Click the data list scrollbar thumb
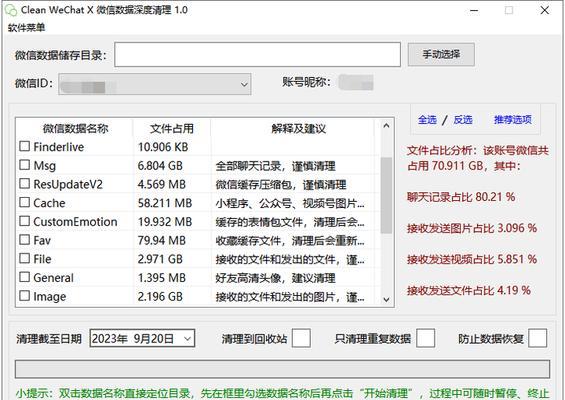Screen dimensions: 565x400 pos(386,195)
